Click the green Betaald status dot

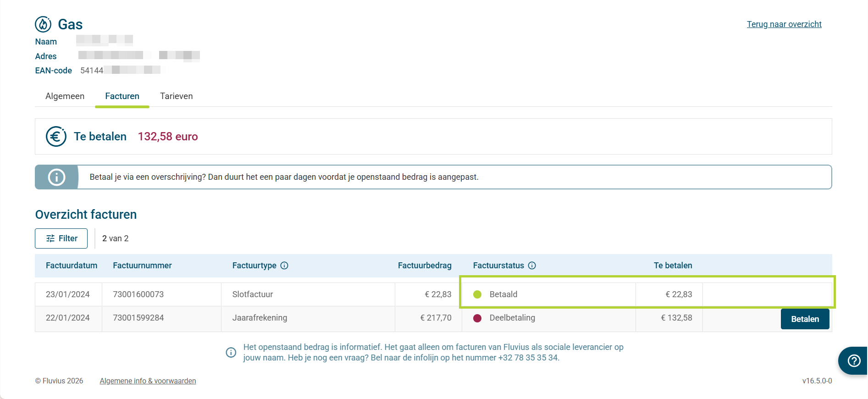click(477, 294)
